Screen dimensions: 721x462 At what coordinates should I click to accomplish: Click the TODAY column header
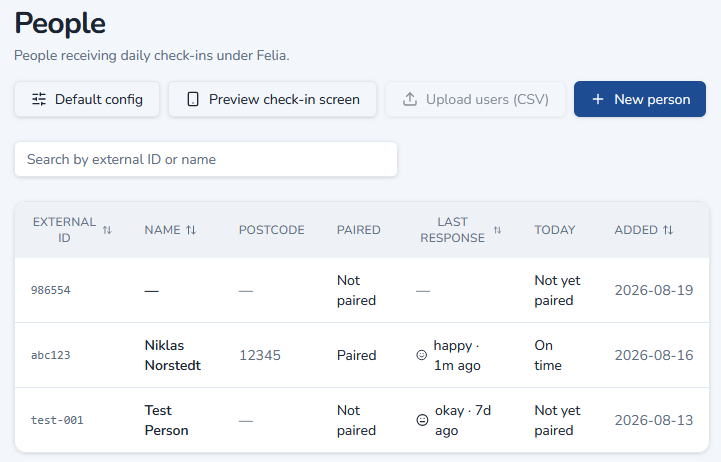555,230
